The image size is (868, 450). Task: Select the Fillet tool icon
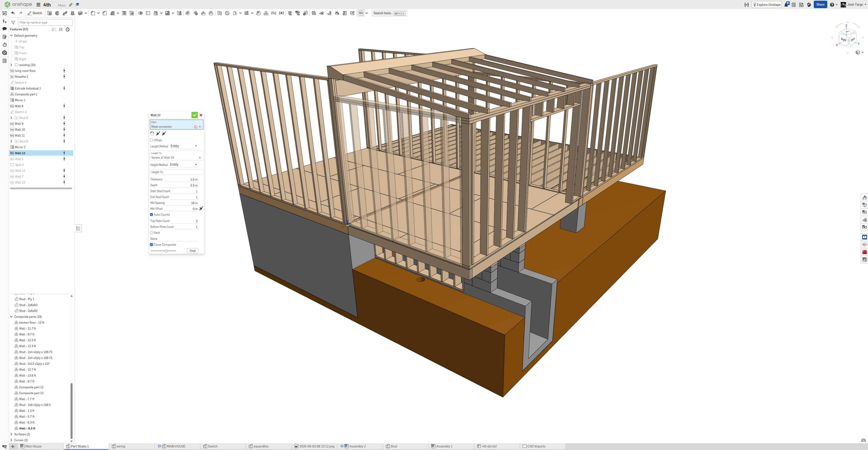pos(93,13)
